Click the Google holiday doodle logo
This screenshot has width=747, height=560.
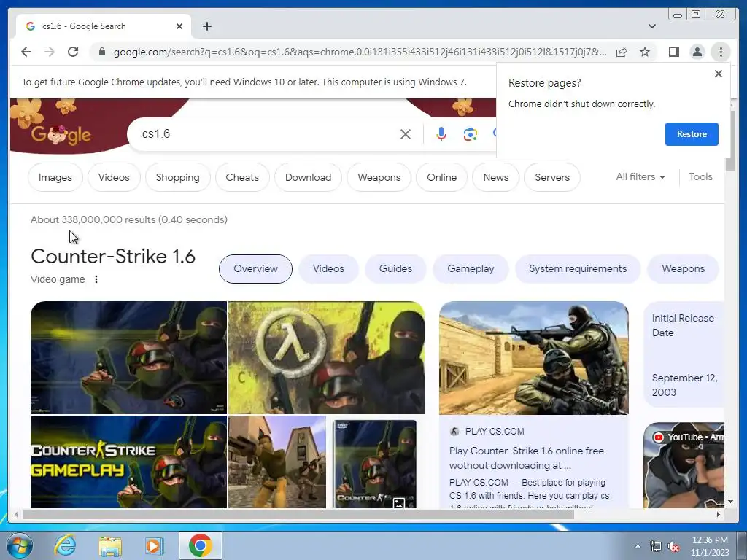coord(61,135)
